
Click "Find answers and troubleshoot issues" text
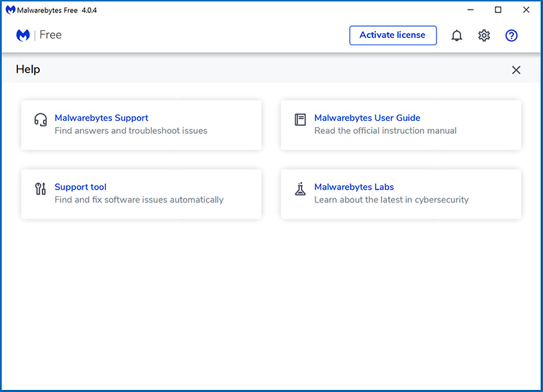tap(131, 131)
